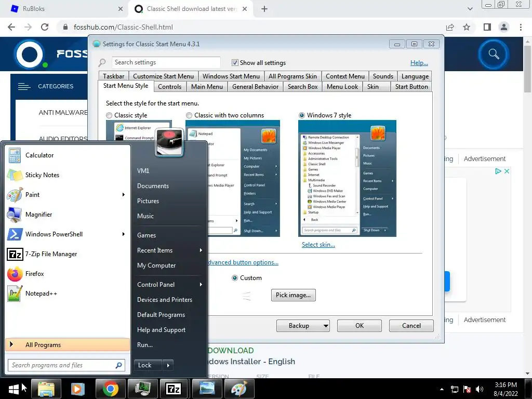532x399 pixels.
Task: Open a new Chrome tab
Action: point(264,9)
